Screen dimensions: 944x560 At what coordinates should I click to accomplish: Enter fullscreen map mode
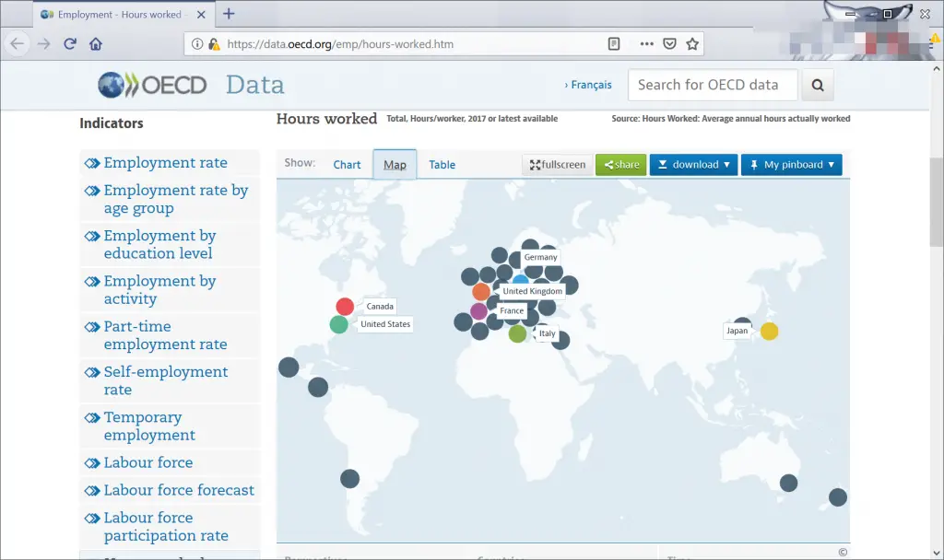point(557,165)
